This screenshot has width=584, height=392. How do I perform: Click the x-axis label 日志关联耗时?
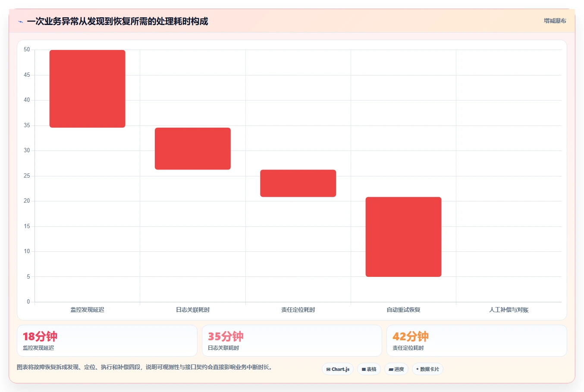click(193, 310)
